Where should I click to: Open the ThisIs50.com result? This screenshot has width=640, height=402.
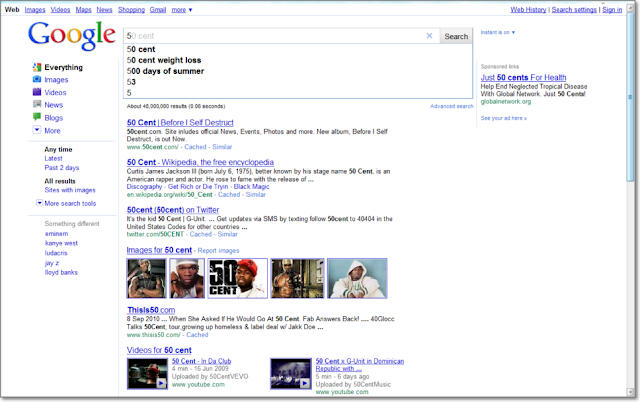coord(151,310)
